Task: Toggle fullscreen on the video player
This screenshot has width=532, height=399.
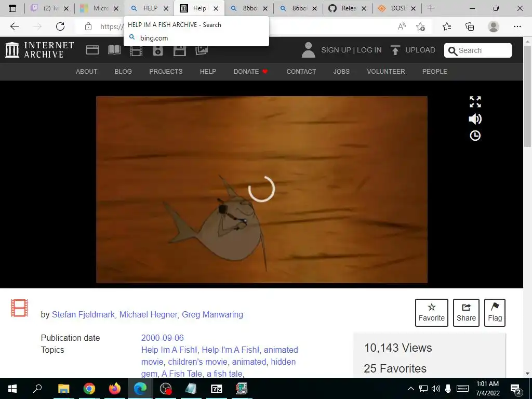Action: pyautogui.click(x=475, y=102)
